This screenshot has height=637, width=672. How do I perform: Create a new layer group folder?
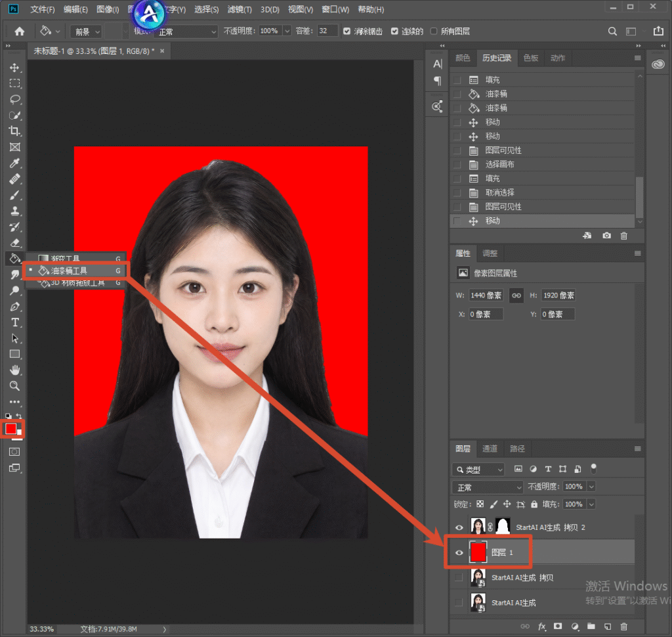tap(591, 626)
